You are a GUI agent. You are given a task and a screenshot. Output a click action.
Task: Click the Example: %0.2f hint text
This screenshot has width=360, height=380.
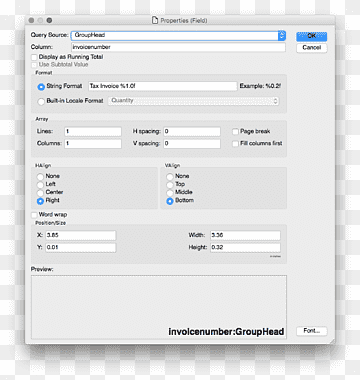tap(260, 86)
